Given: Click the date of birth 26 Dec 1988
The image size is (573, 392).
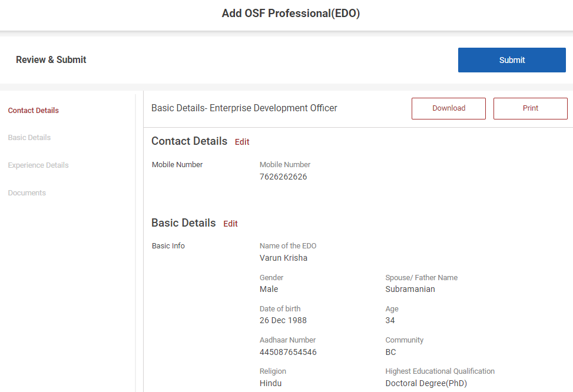Looking at the screenshot, I should (283, 321).
